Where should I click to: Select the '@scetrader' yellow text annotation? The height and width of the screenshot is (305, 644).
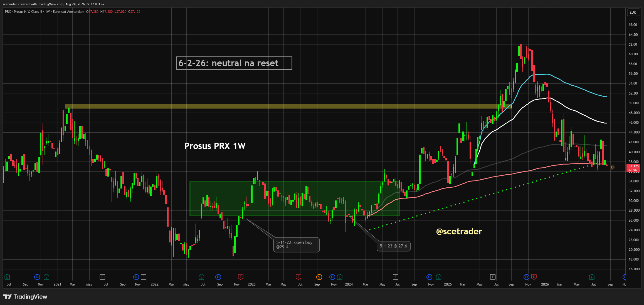pyautogui.click(x=459, y=231)
